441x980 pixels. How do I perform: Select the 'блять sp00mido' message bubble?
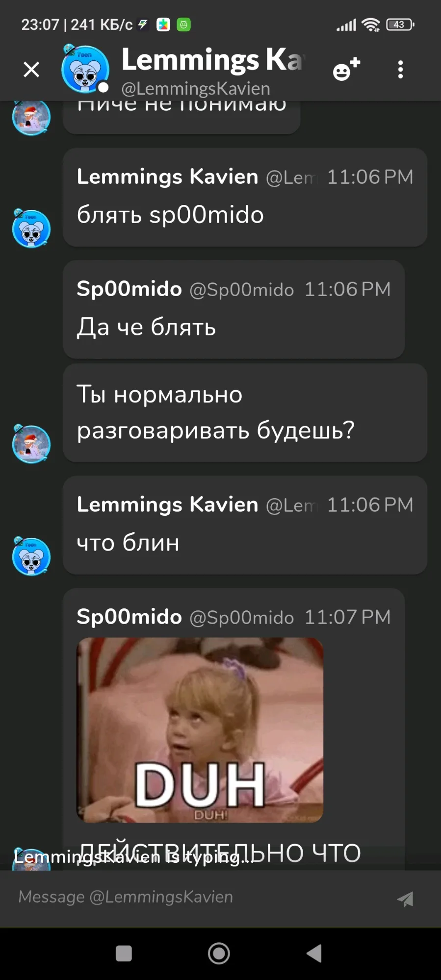tap(245, 197)
